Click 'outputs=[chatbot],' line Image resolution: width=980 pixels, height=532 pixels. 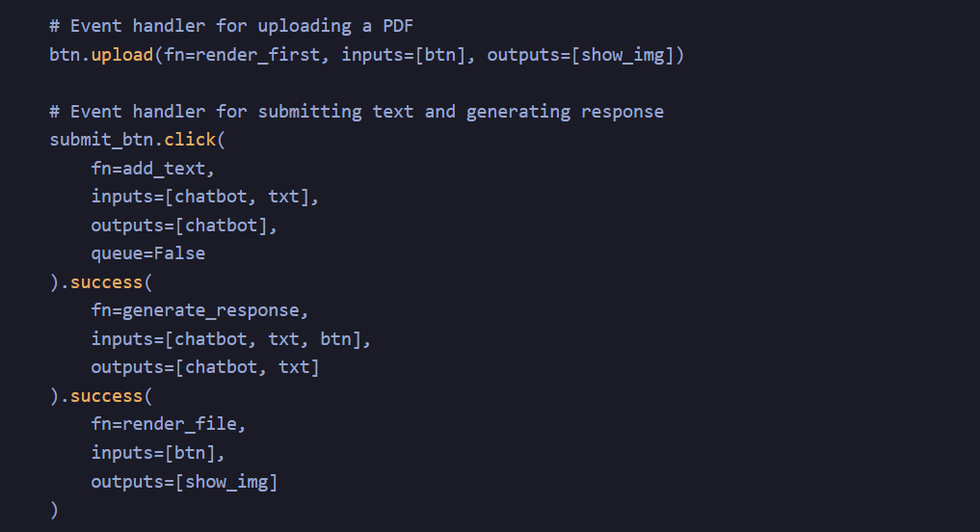[x=184, y=226]
